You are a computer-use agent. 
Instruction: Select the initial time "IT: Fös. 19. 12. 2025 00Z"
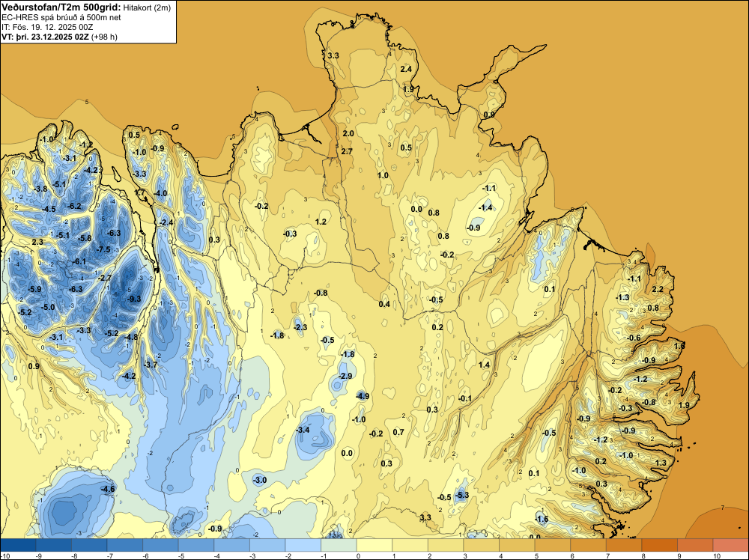47,27
